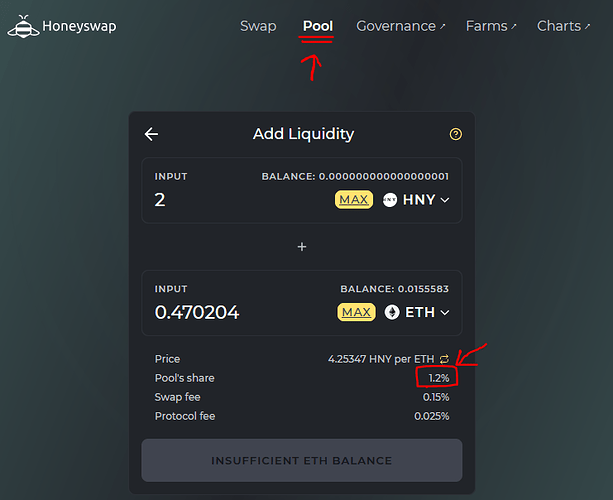The image size is (613, 500).
Task: Click the ETH token logo icon
Action: point(392,312)
